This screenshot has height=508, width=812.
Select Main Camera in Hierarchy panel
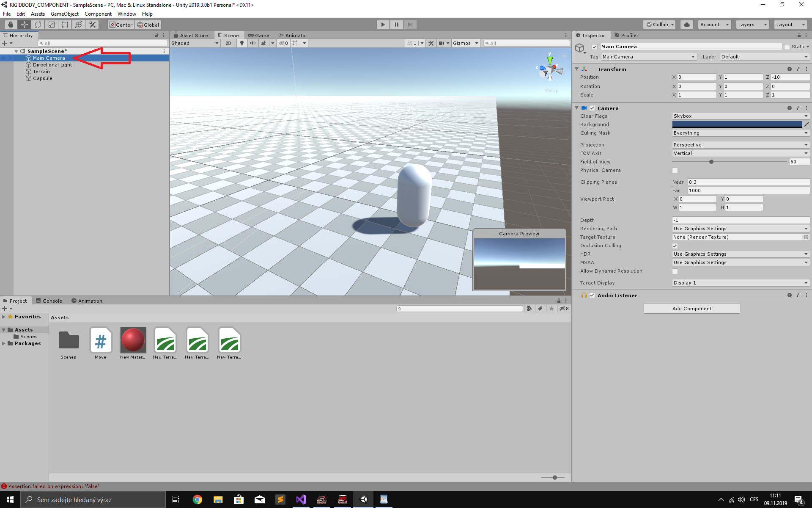[49, 57]
